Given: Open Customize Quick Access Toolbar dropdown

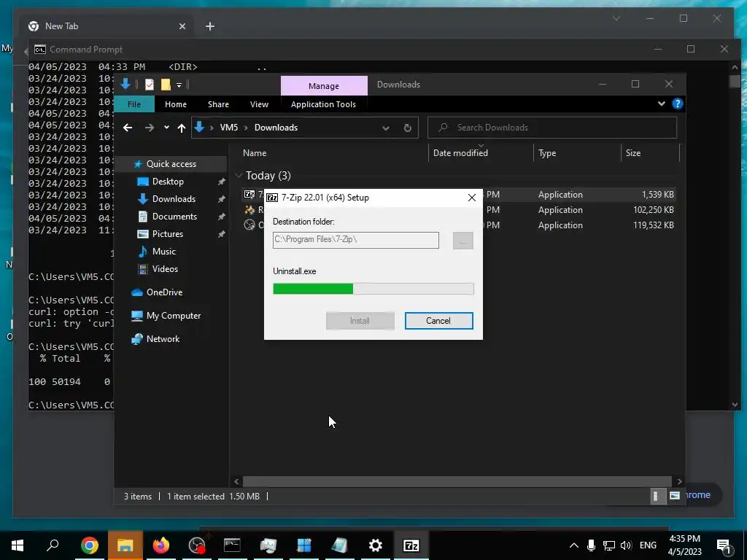Looking at the screenshot, I should pos(179,85).
